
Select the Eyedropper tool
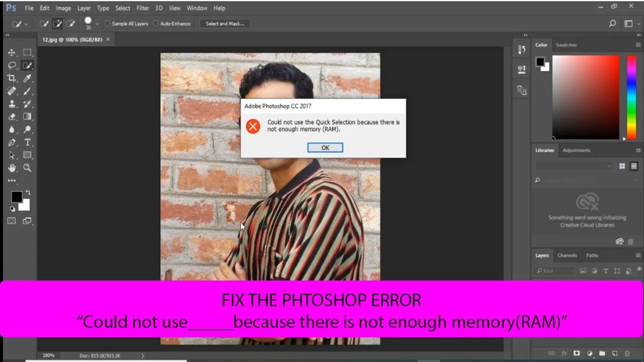coord(27,78)
